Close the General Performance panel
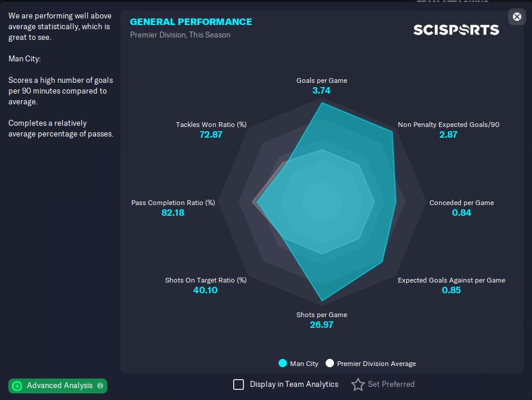 (516, 17)
